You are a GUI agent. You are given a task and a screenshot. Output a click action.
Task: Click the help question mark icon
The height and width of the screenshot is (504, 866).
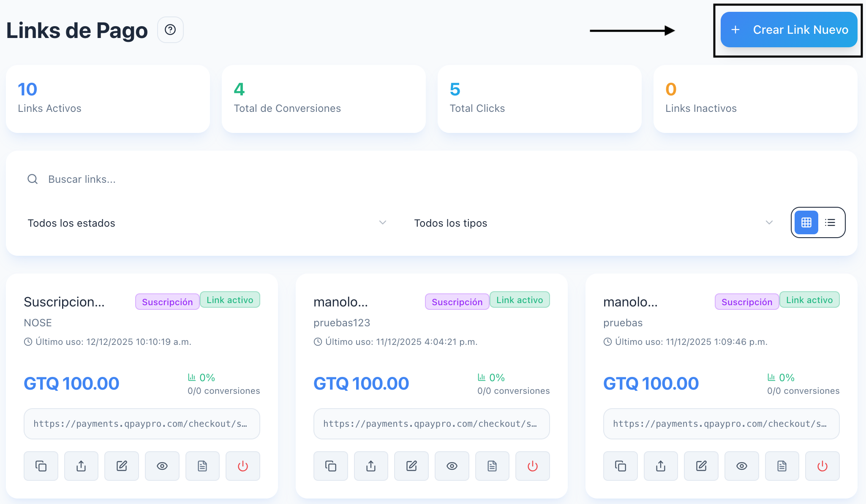(170, 30)
